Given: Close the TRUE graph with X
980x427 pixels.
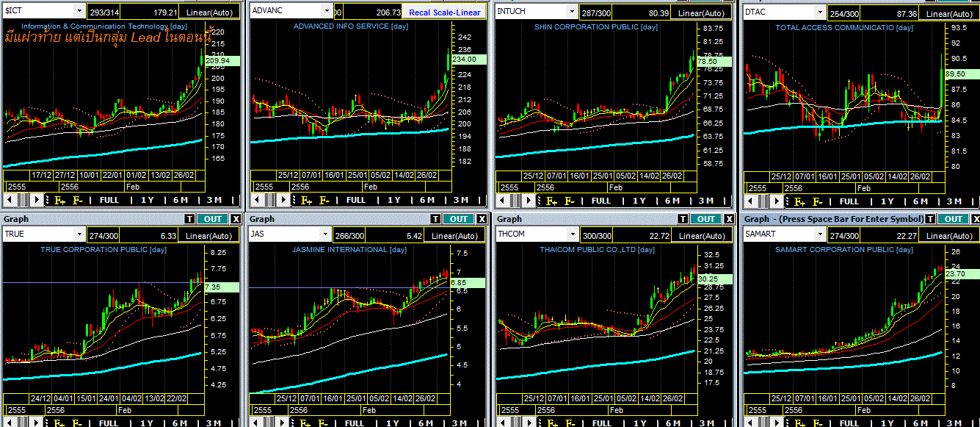Looking at the screenshot, I should [x=236, y=219].
